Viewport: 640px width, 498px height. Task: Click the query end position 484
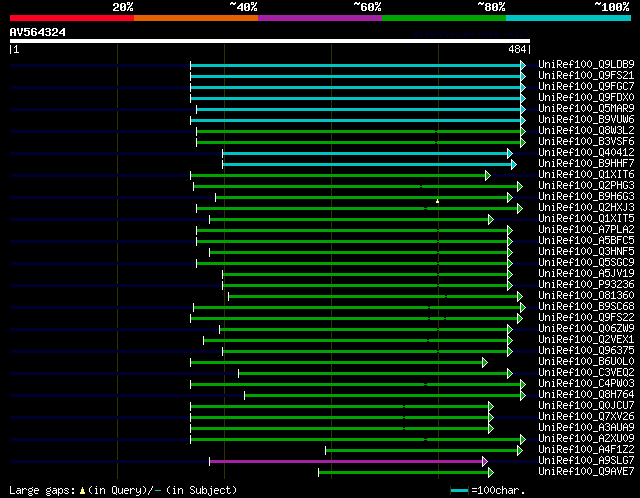click(517, 49)
